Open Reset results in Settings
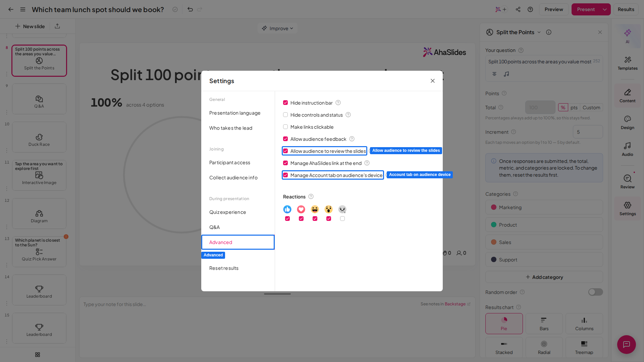The image size is (644, 362). coord(224,268)
